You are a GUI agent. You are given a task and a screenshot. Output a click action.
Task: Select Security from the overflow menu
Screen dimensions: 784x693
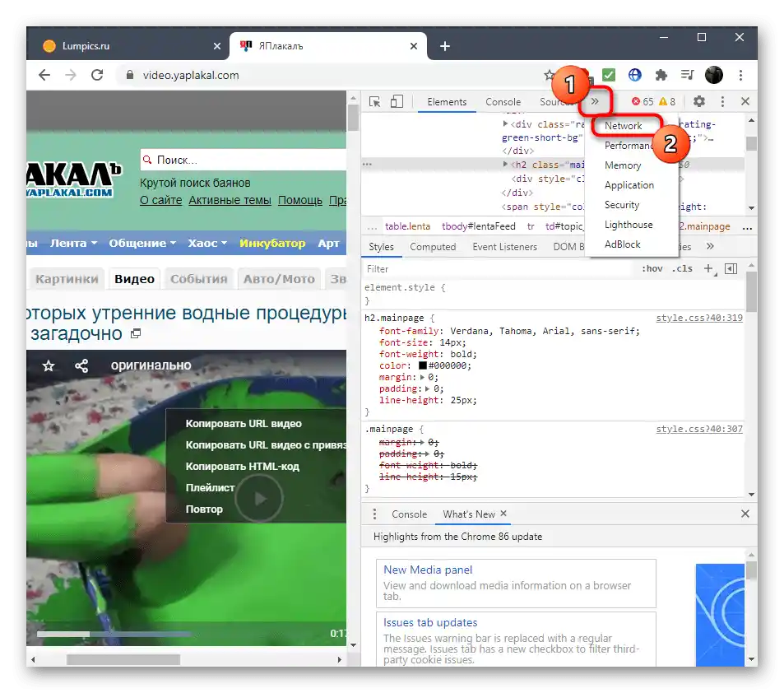pos(621,205)
